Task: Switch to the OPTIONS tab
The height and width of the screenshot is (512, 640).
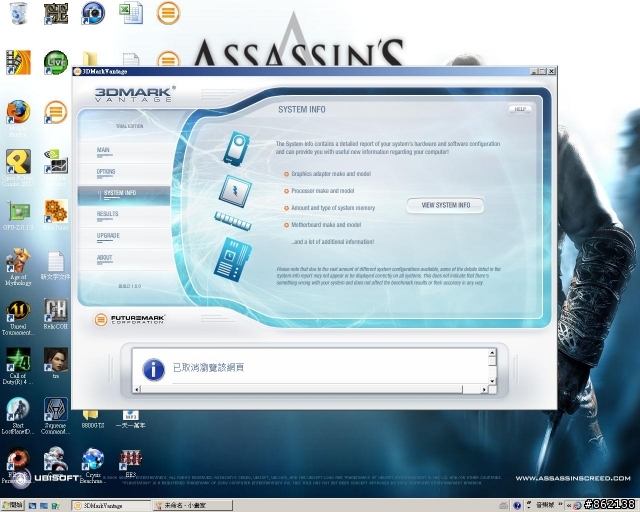Action: tap(124, 174)
